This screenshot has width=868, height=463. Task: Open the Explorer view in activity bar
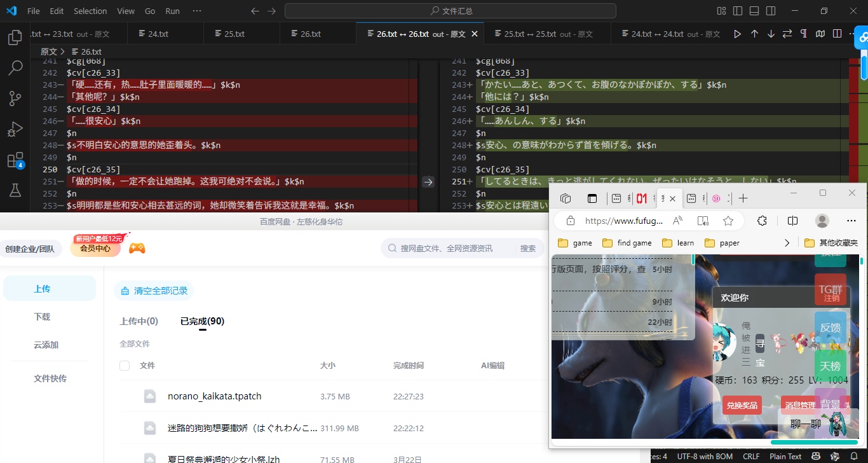[15, 38]
